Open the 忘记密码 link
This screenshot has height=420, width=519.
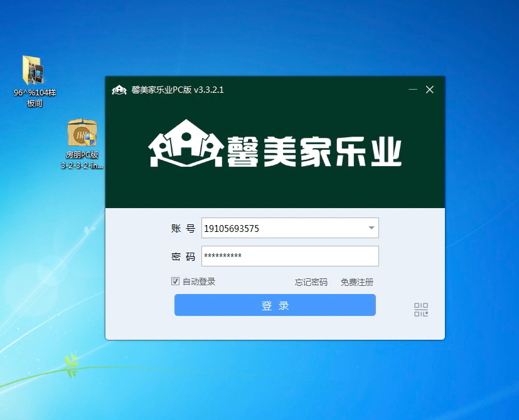(311, 282)
